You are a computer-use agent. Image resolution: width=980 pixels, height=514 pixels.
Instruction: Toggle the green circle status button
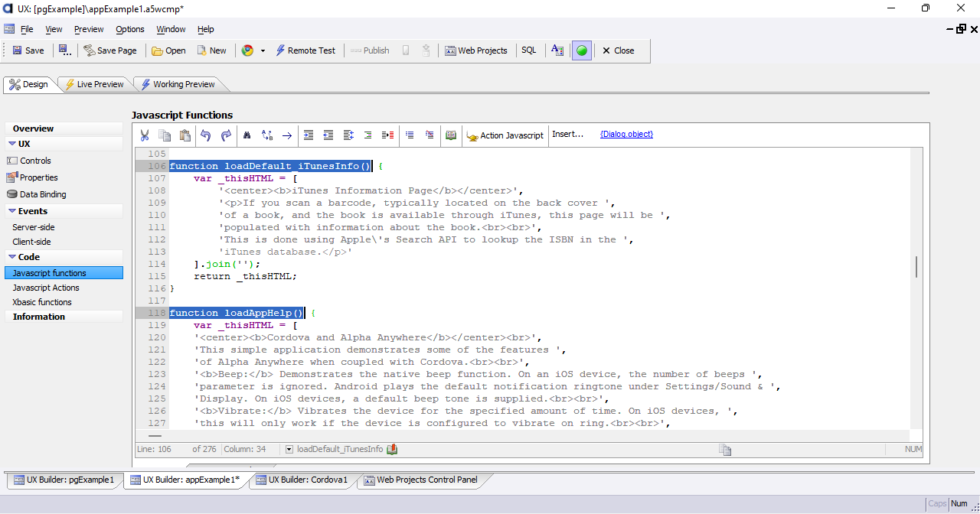click(x=582, y=50)
